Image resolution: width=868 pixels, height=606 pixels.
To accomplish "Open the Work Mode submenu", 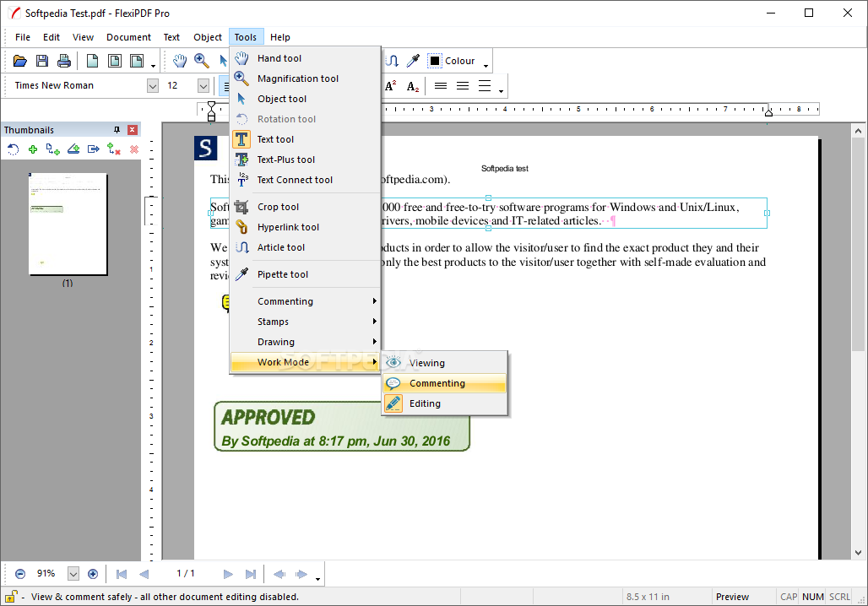I will [305, 362].
